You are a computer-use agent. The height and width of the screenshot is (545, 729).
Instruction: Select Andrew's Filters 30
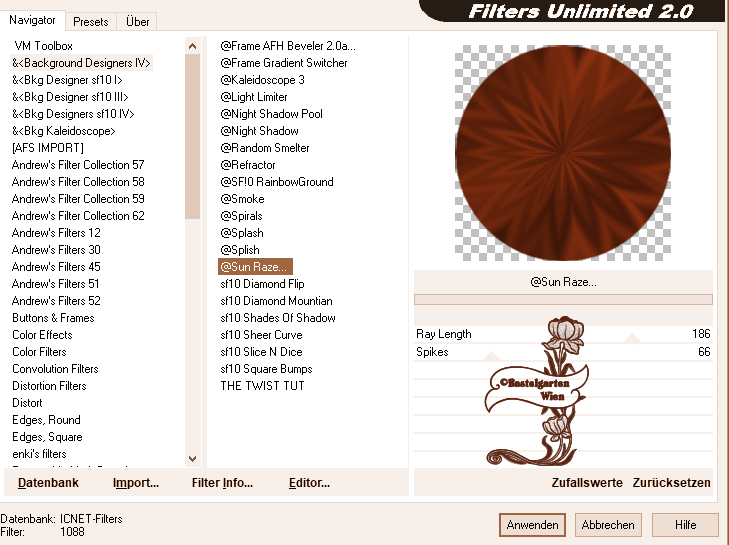point(56,250)
